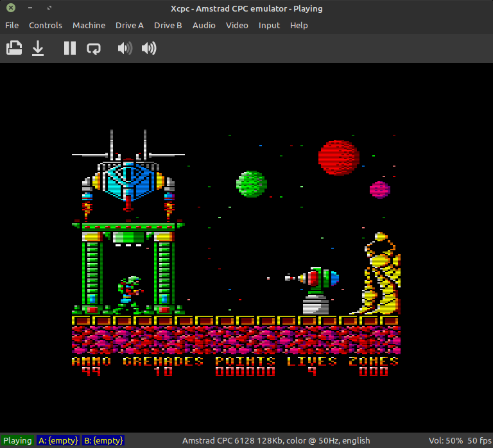
Task: Open the Audio menu
Action: (203, 26)
